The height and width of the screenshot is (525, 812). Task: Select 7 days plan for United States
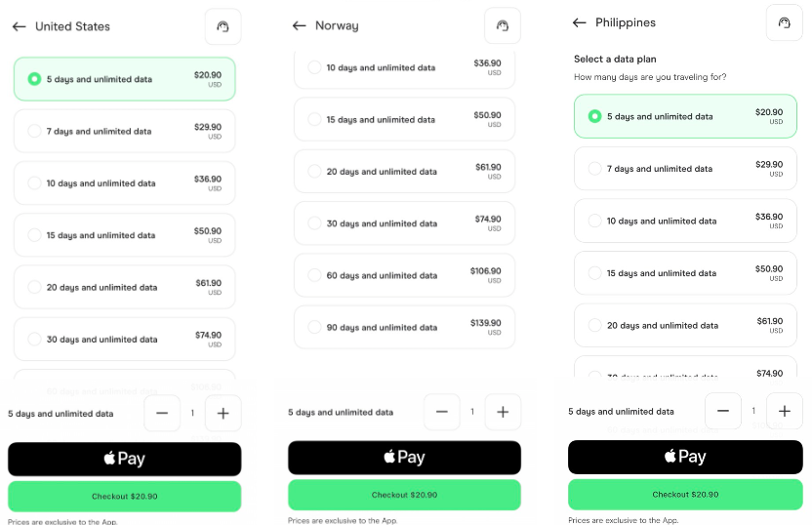124,131
